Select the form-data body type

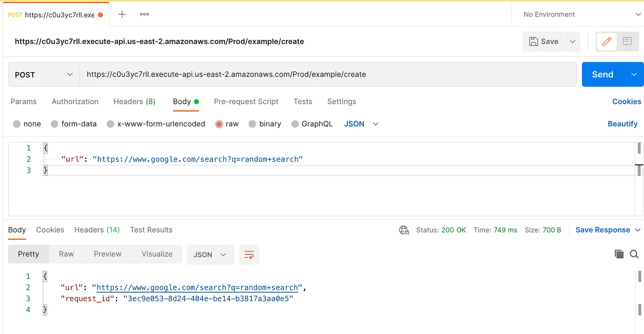[x=54, y=124]
